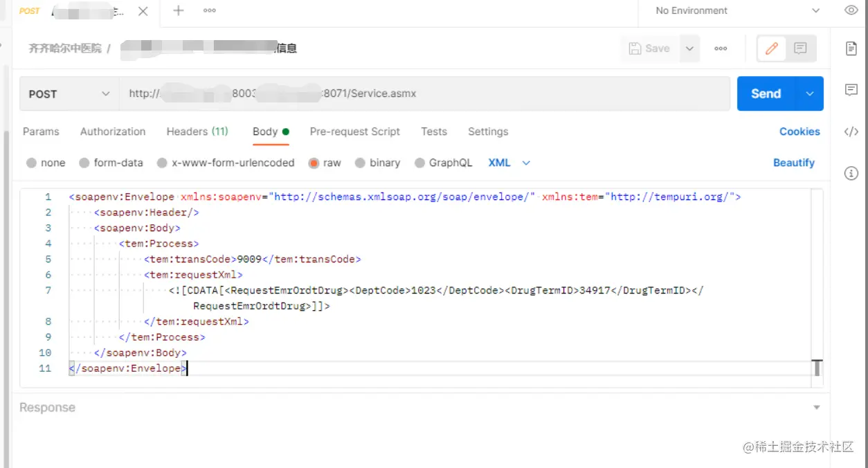Viewport: 868px width, 468px height.
Task: Send the request
Action: [x=766, y=93]
